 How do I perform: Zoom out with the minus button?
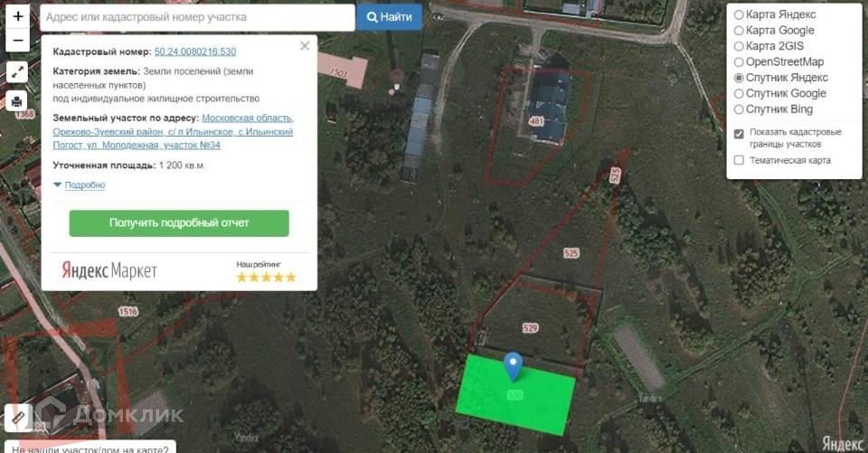coord(18,41)
